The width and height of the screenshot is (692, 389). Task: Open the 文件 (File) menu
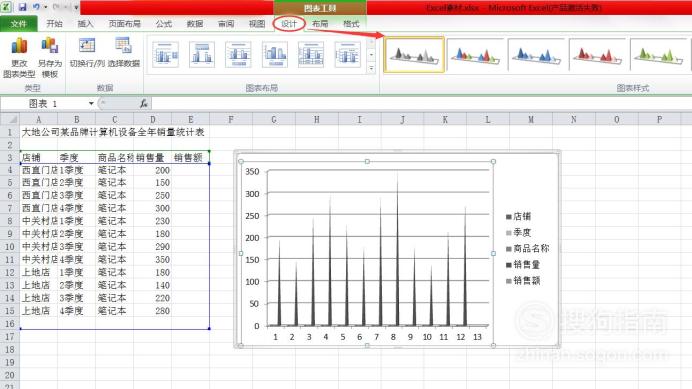(19, 24)
